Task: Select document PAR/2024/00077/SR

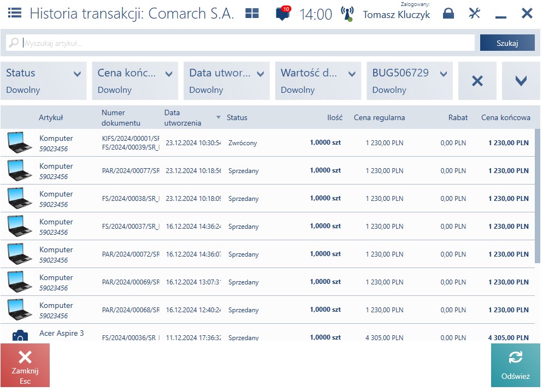Action: coord(131,170)
